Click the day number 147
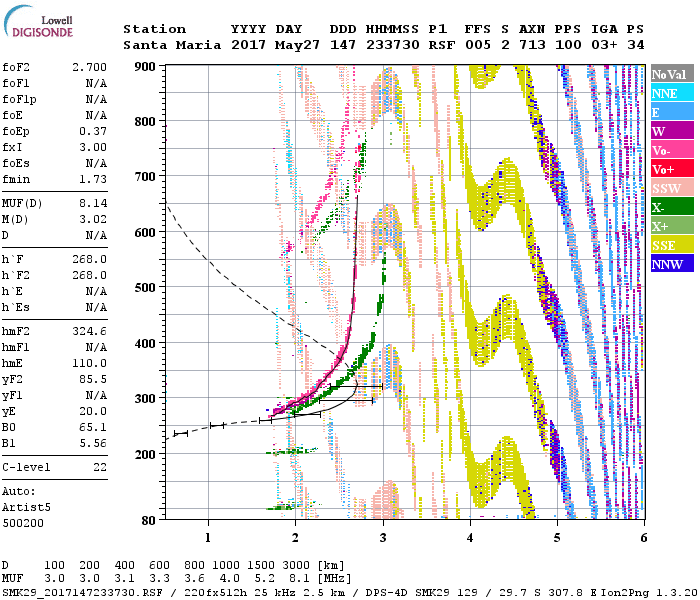The width and height of the screenshot is (700, 600). click(343, 45)
